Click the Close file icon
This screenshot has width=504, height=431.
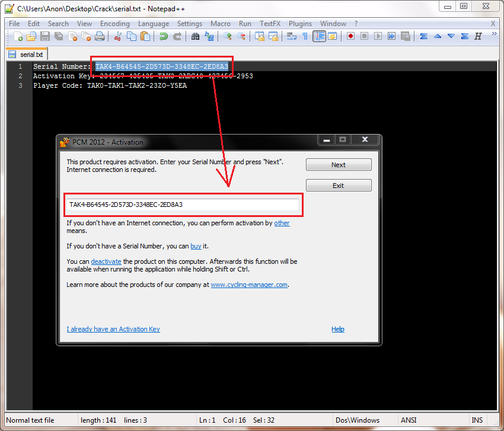73,36
